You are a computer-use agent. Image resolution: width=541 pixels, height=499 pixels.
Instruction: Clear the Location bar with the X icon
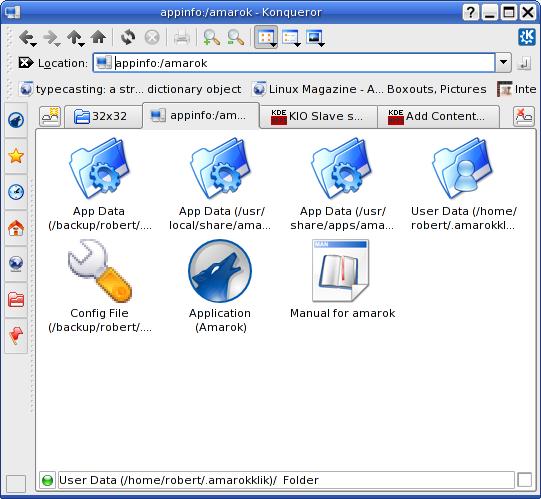25,63
